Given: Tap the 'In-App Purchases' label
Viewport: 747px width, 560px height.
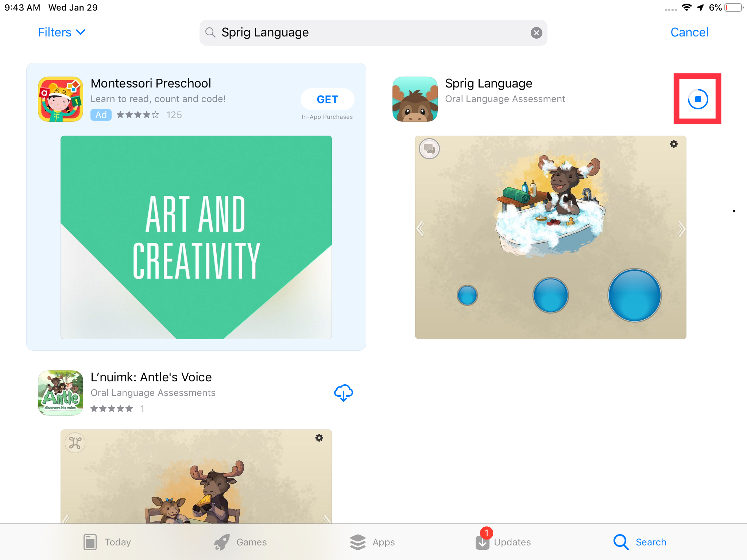Looking at the screenshot, I should [x=327, y=117].
